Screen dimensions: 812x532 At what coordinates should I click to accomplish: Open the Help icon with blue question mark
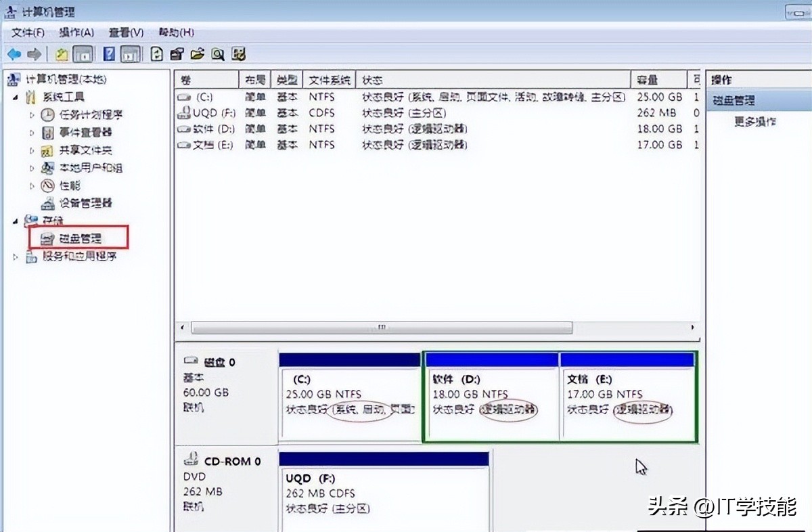click(x=108, y=54)
